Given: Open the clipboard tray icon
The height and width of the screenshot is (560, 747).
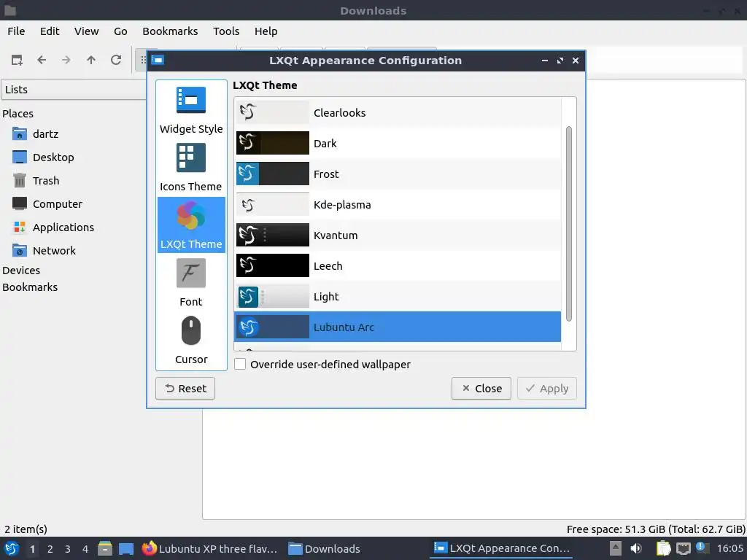Looking at the screenshot, I should [x=663, y=548].
